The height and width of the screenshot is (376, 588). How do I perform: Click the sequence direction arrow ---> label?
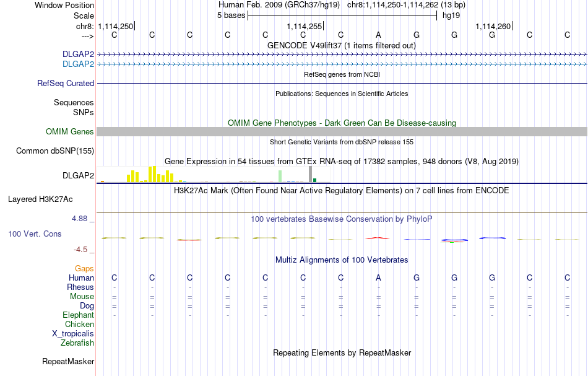(87, 36)
